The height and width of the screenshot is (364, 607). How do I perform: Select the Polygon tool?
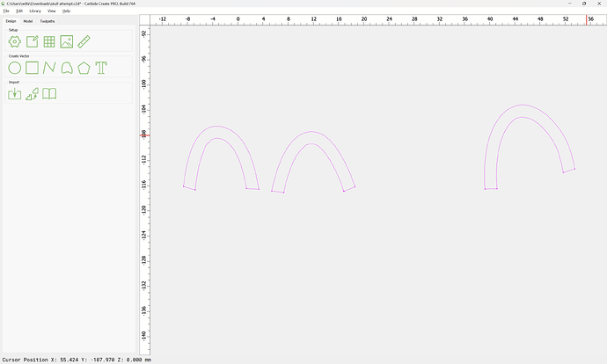click(84, 68)
